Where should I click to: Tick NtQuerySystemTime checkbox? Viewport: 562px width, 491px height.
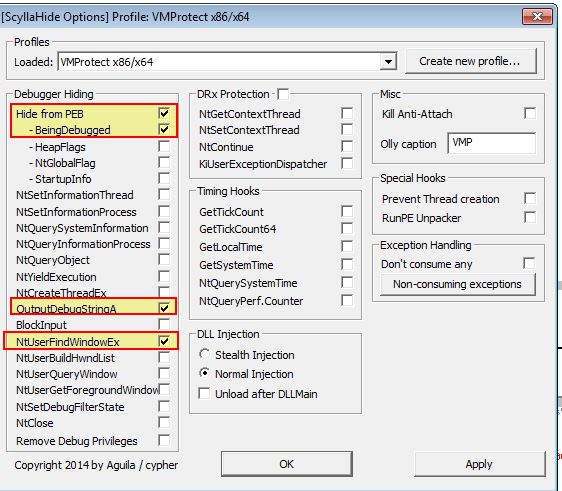coord(347,282)
